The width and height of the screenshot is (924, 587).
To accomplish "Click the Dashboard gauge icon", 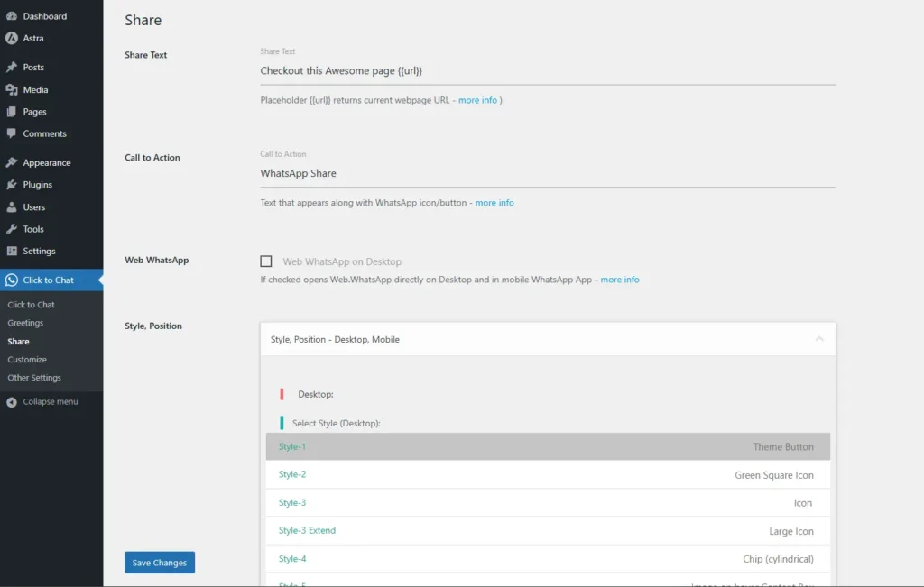I will [x=12, y=16].
